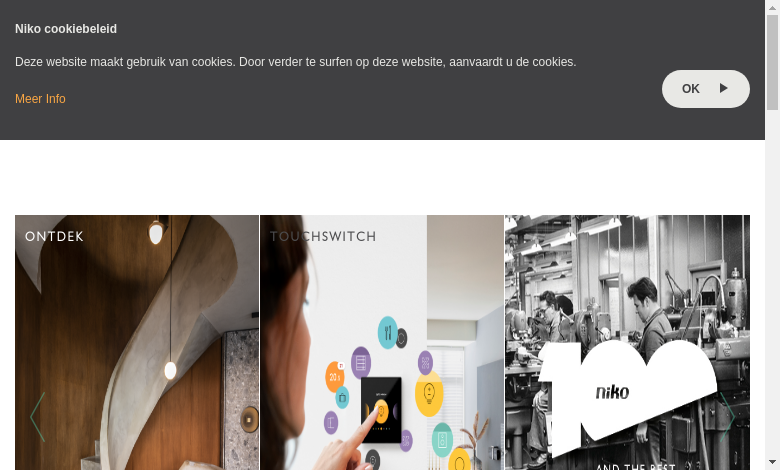Open the Meer Info cookie link
This screenshot has width=780, height=470.
[40, 98]
